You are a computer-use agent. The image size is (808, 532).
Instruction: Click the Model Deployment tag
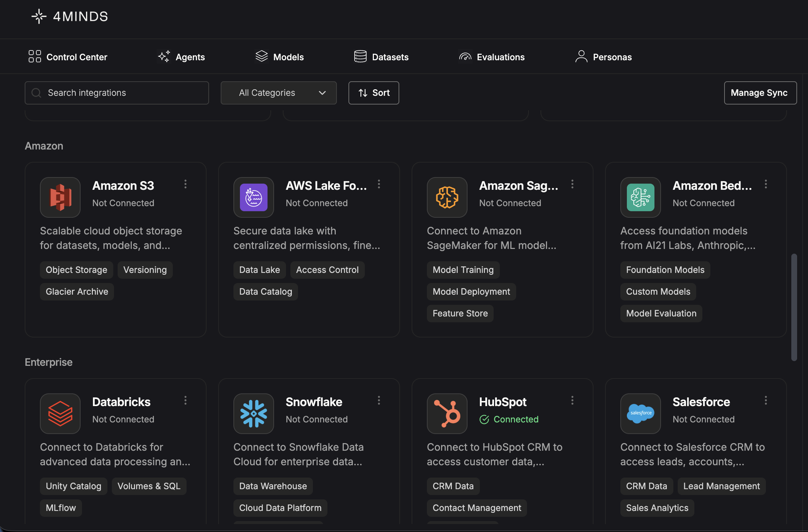point(472,292)
